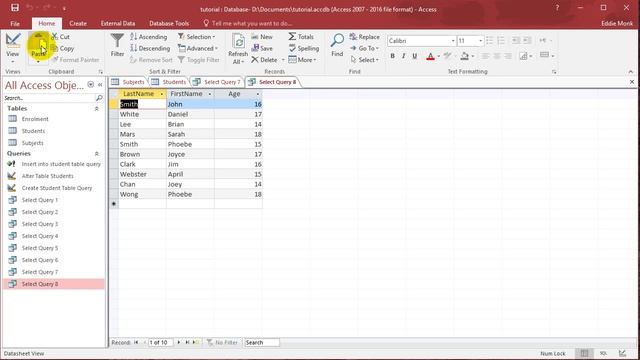Select the cell containing Webster

[x=142, y=174]
